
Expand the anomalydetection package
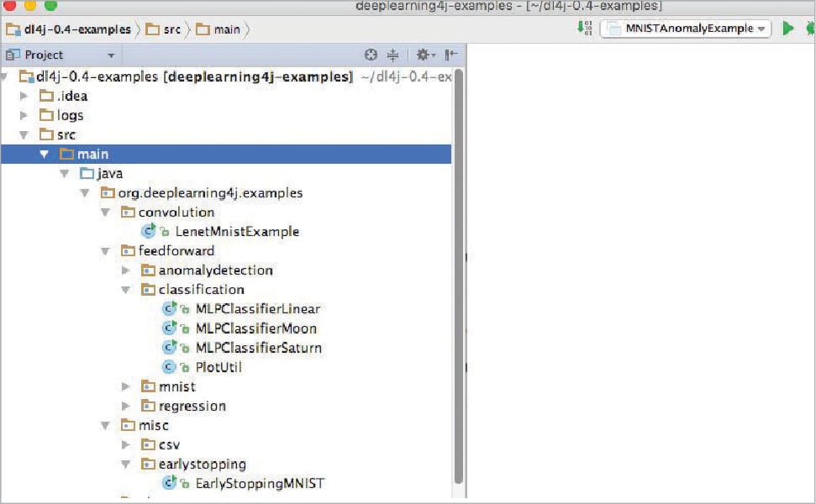[126, 270]
